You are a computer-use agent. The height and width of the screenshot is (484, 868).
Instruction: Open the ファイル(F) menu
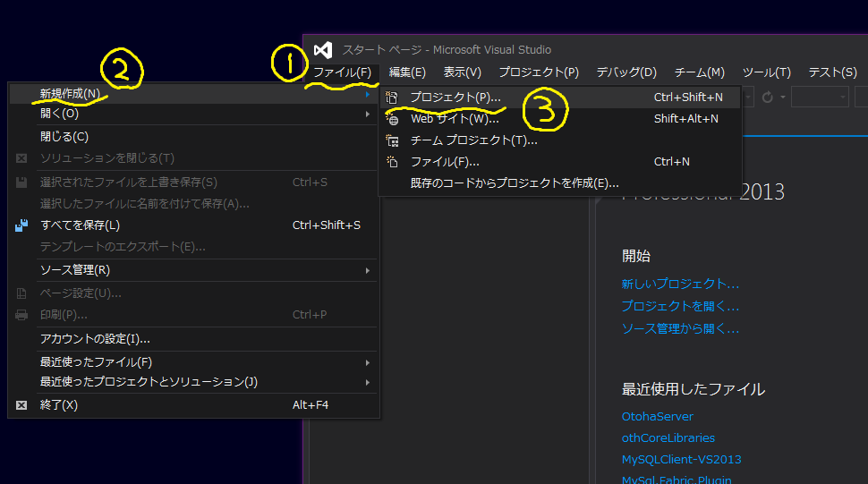(x=342, y=72)
